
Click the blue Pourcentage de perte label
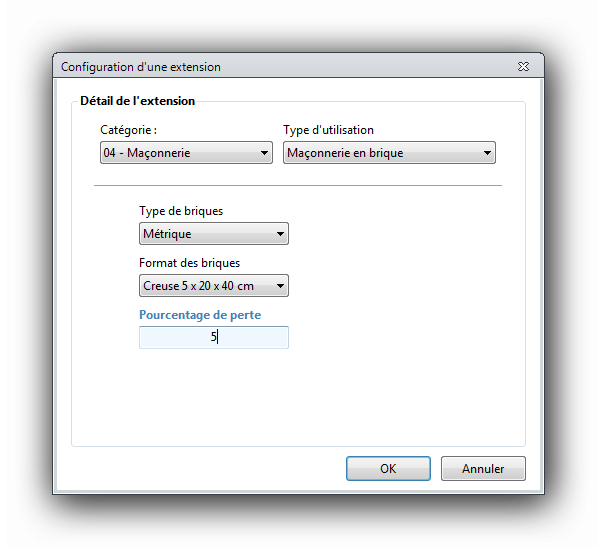pos(200,315)
